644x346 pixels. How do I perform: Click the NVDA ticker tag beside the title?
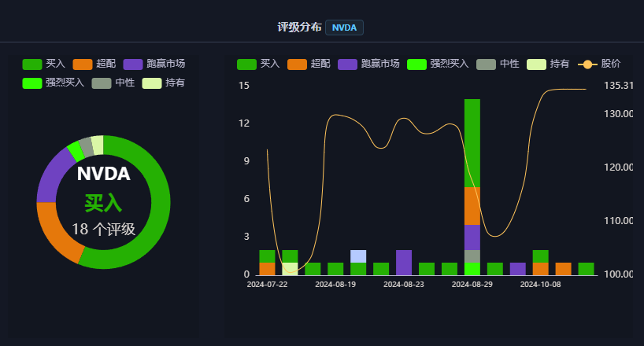tap(344, 28)
